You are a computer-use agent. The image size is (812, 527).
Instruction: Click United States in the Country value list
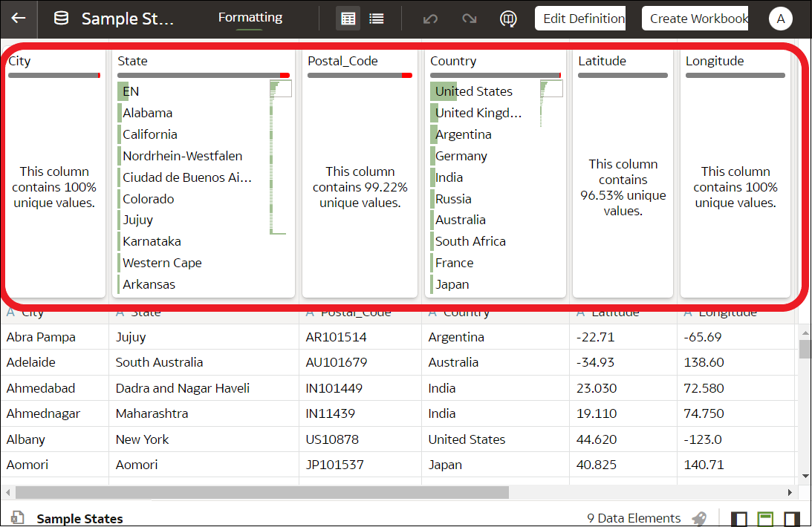pos(472,91)
